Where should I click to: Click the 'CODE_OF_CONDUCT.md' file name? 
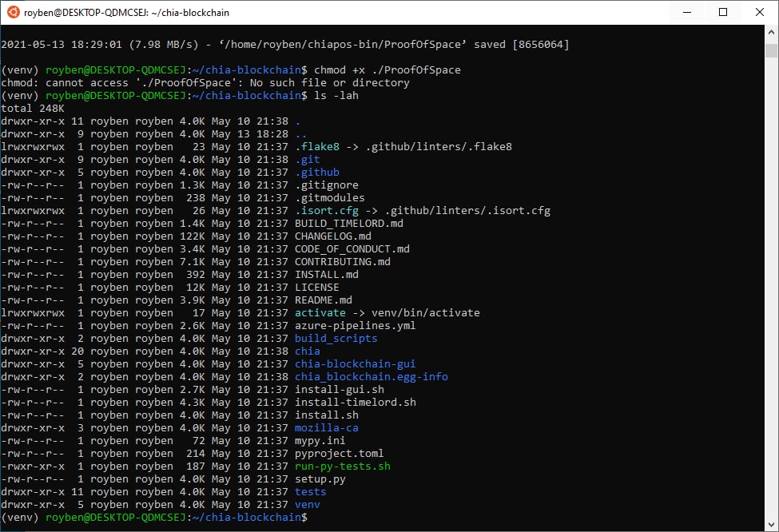coord(352,249)
